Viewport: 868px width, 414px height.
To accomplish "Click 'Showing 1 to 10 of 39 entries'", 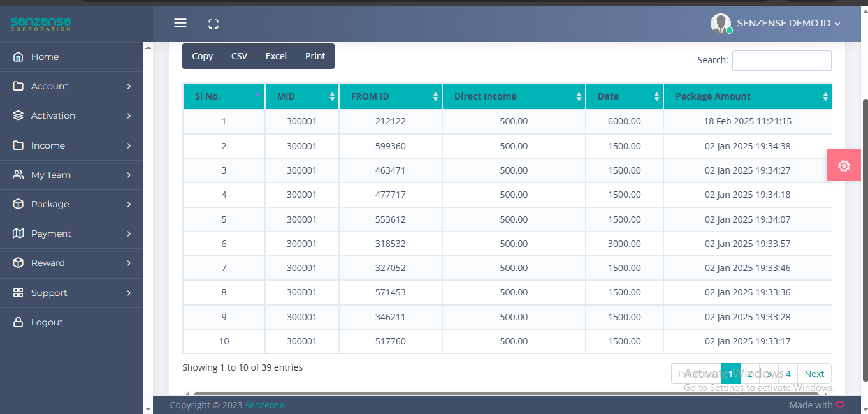I will [243, 367].
